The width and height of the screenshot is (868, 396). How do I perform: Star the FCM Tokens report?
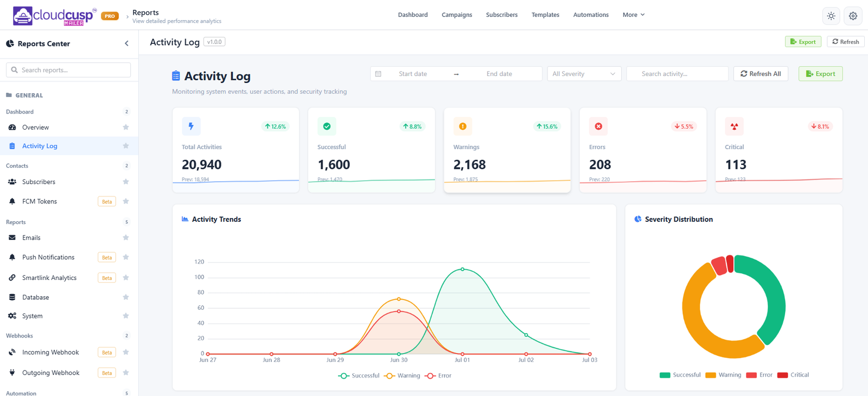pos(126,201)
